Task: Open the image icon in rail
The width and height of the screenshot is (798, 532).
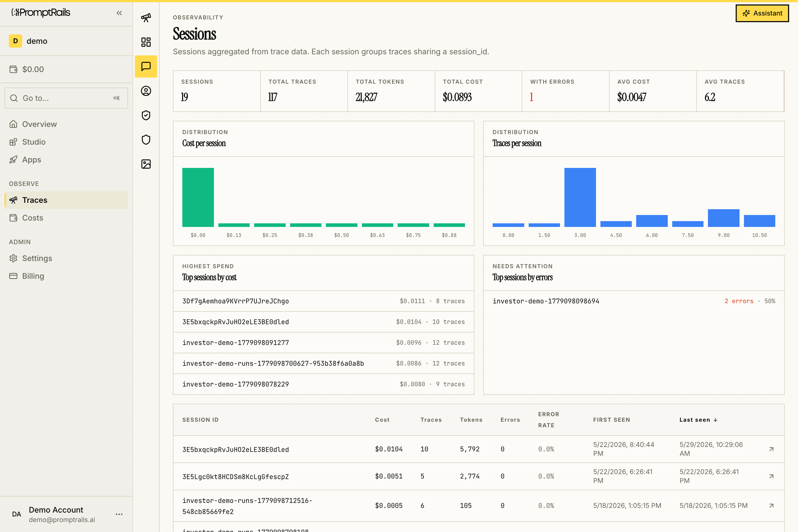Action: pos(146,164)
